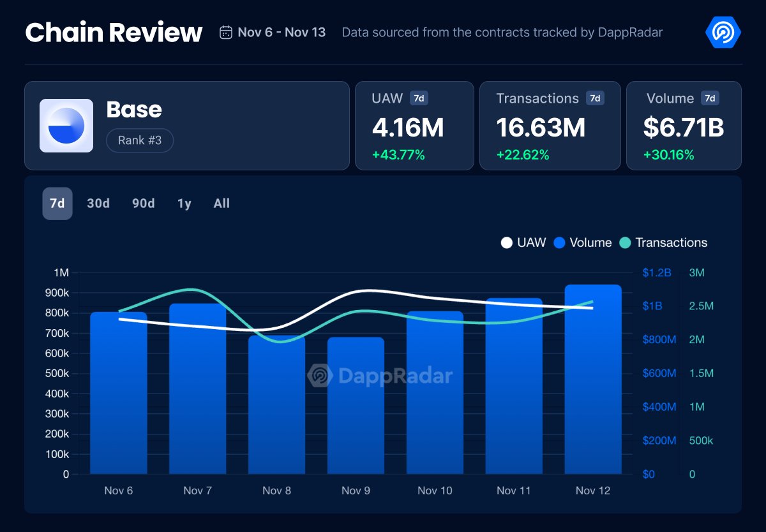
Task: Click the white UAW legend dot
Action: click(x=506, y=243)
